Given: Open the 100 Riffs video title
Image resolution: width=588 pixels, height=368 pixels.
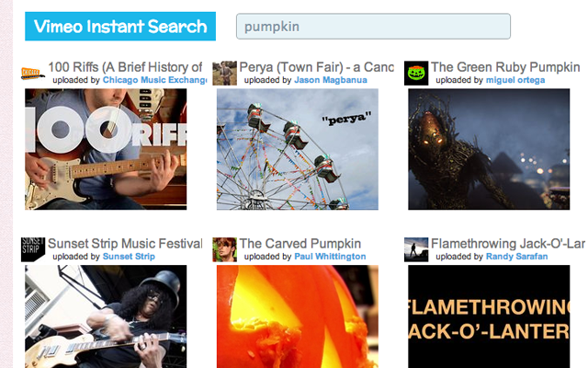Looking at the screenshot, I should (125, 67).
